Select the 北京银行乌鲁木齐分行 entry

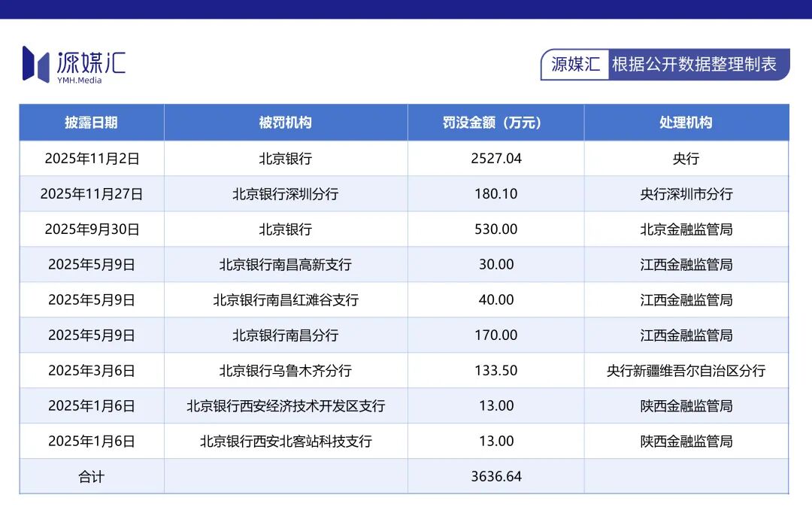click(x=286, y=370)
